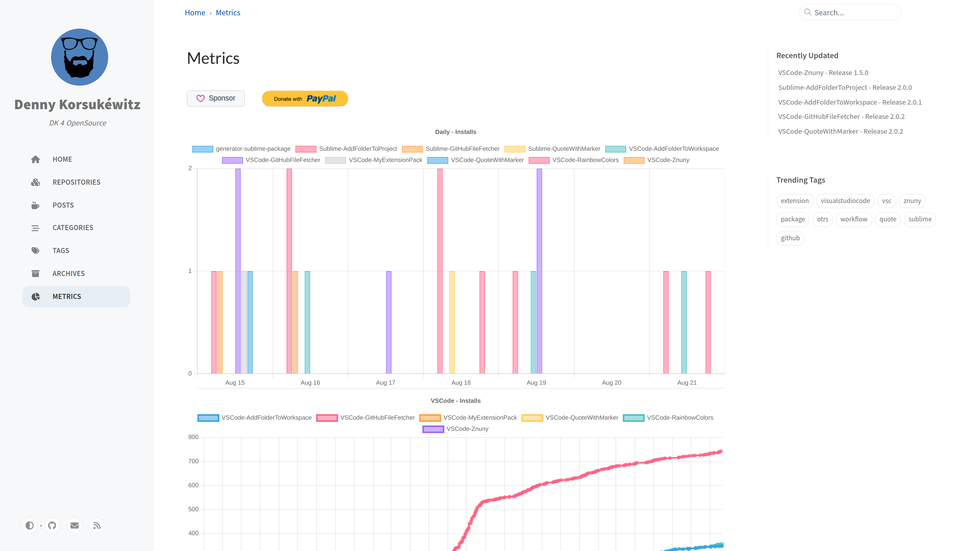980x551 pixels.
Task: Click the Metrics breadcrumb link
Action: coord(228,12)
